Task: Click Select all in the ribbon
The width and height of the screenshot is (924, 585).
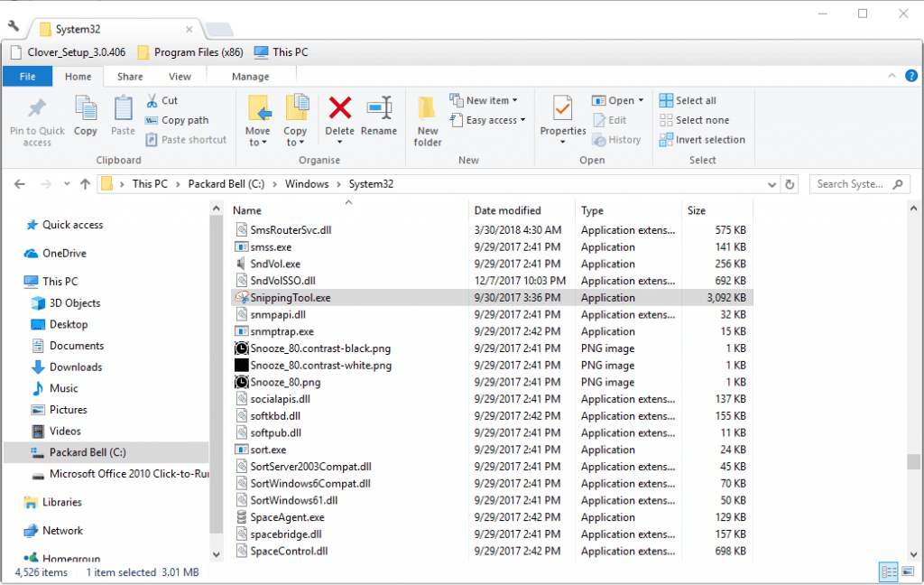Action: click(694, 100)
